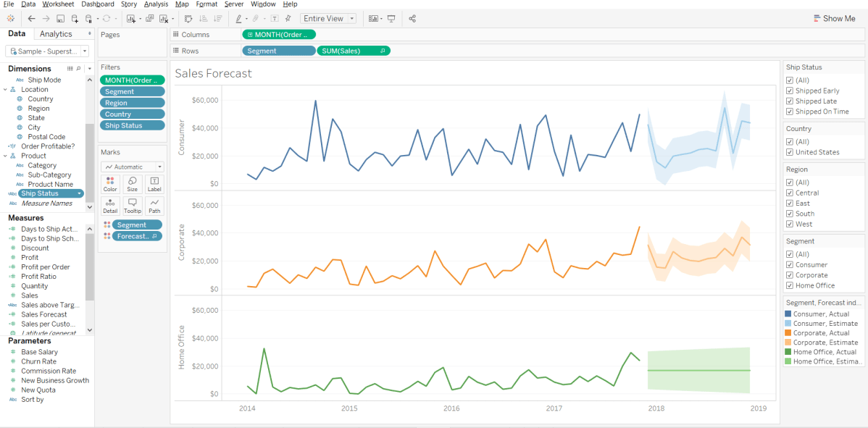Open the Automatic mark type dropdown
This screenshot has width=868, height=428.
pyautogui.click(x=132, y=167)
